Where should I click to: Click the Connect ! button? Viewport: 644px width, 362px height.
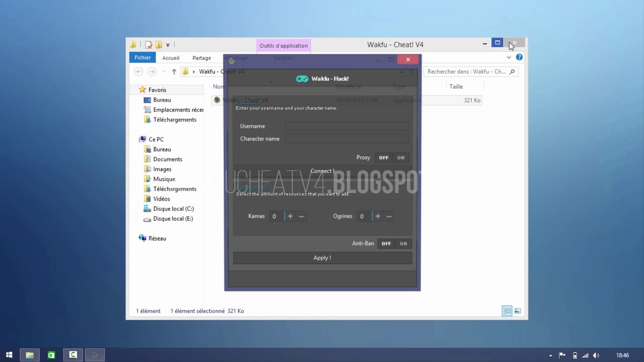[323, 171]
